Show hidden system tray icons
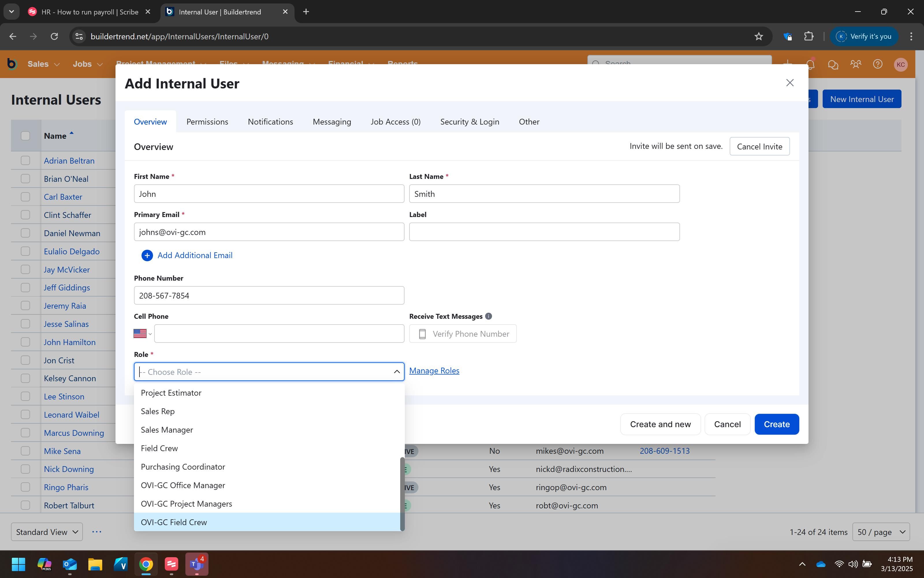 coord(802,564)
